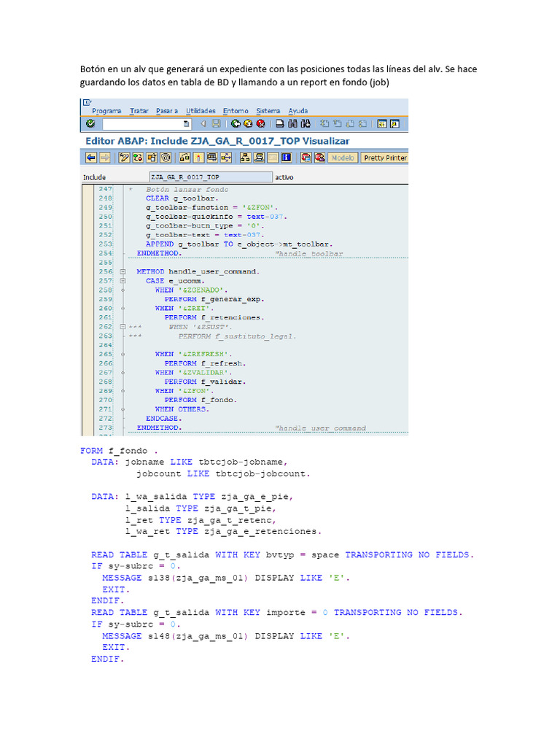The width and height of the screenshot is (560, 747).
Task: Click the text ENDCASE at line 272
Action: pyautogui.click(x=164, y=418)
